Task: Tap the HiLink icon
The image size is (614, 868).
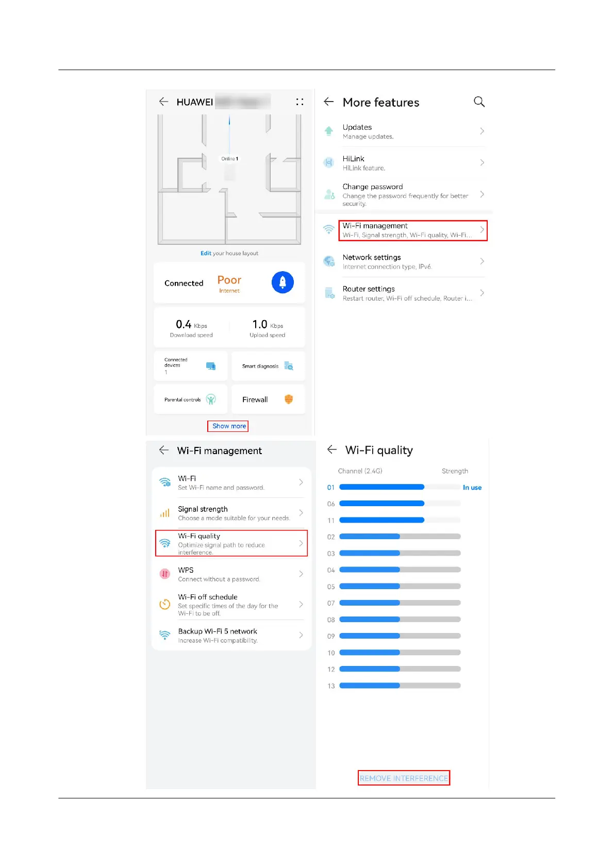Action: (328, 162)
